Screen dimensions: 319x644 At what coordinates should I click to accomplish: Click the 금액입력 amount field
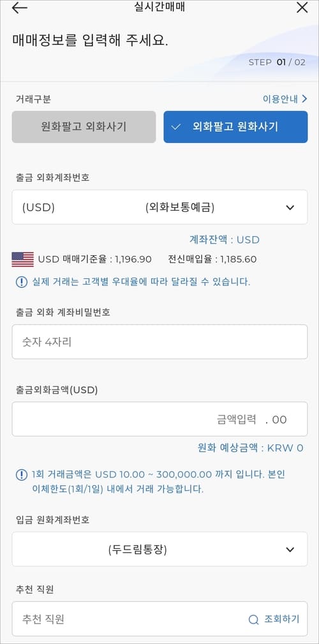click(159, 419)
